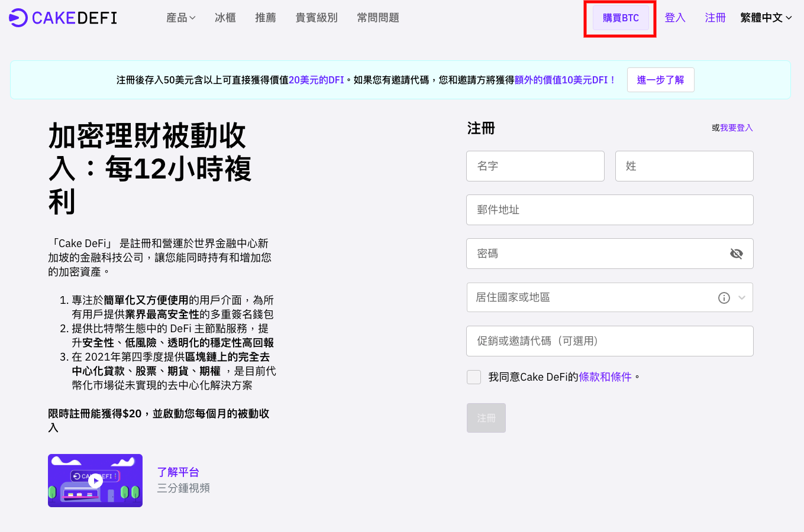804x532 pixels.
Task: Expand the 產品 dropdown menu
Action: tap(180, 18)
